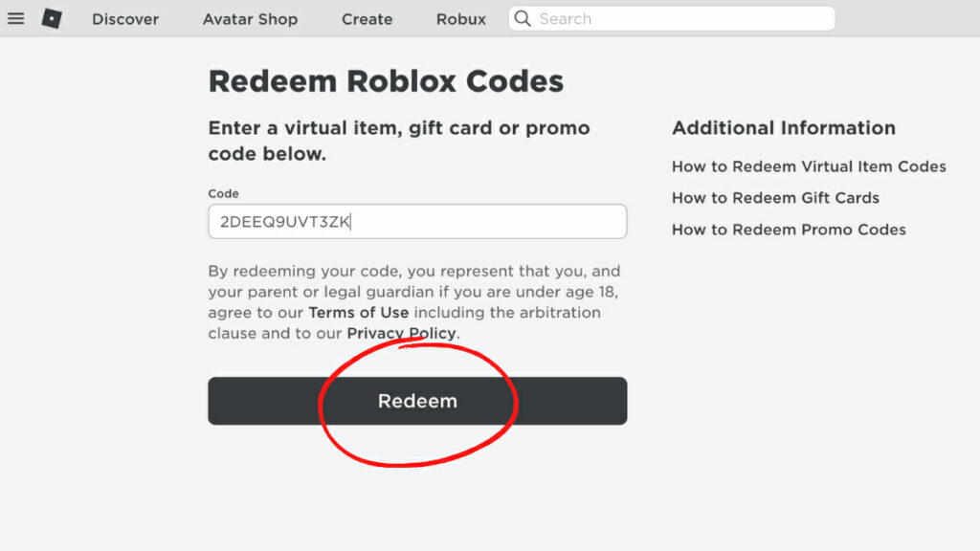Open How to Redeem Virtual Item Codes
The image size is (980, 551).
tap(809, 166)
